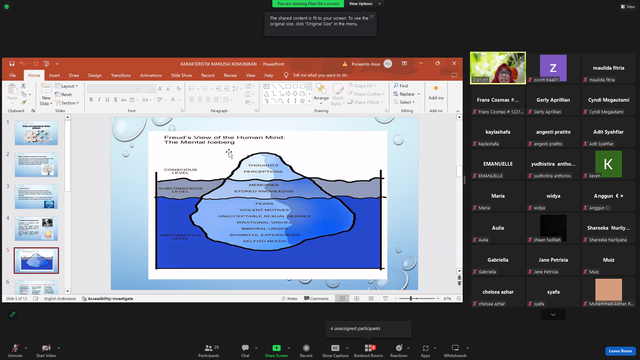This screenshot has height=360, width=640.
Task: Start video in the Zoom toolbar
Action: point(46,350)
